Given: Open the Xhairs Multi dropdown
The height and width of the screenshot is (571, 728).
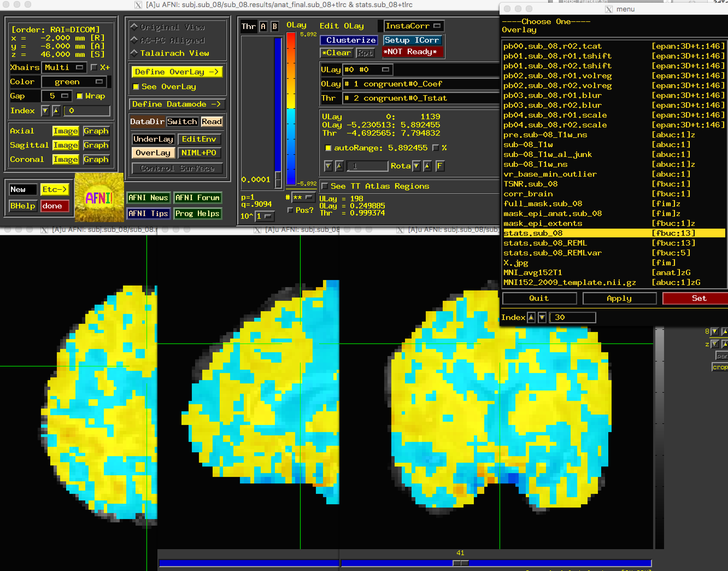Looking at the screenshot, I should 64,68.
